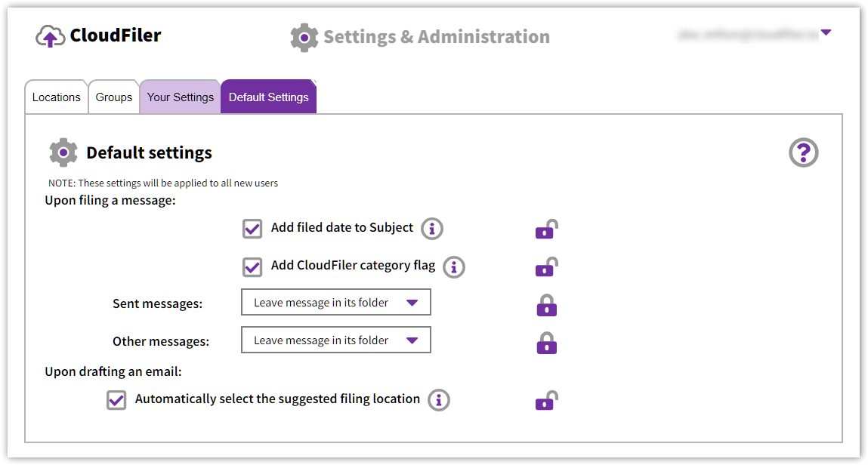868x465 pixels.
Task: Show info for automatic suggested filing location
Action: point(439,400)
